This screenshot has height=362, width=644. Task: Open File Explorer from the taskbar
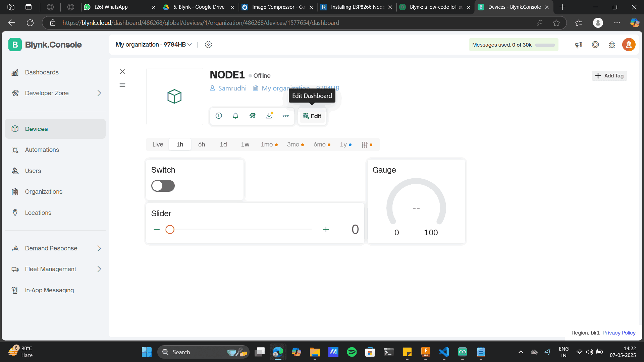pos(315,352)
